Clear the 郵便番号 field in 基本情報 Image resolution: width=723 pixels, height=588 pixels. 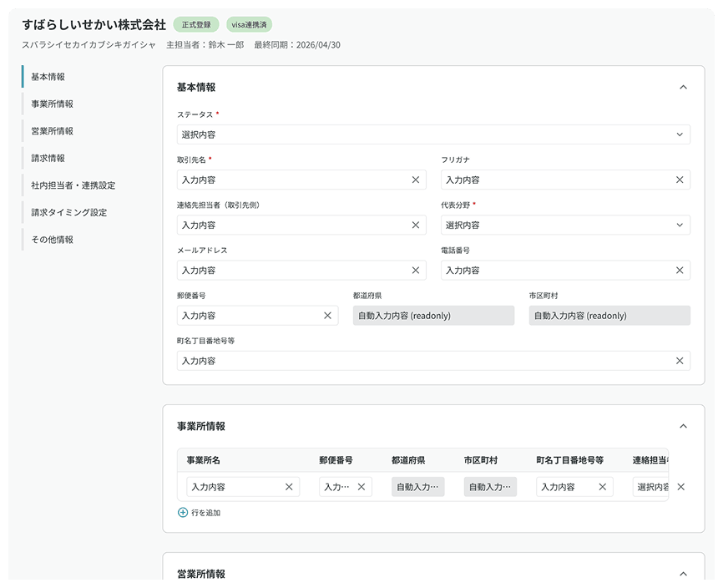click(327, 316)
